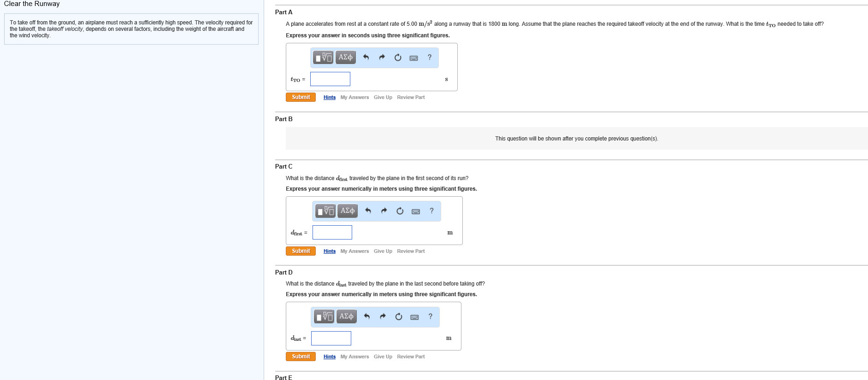This screenshot has width=868, height=380.
Task: Click the tTO answer input box
Action: tap(330, 79)
